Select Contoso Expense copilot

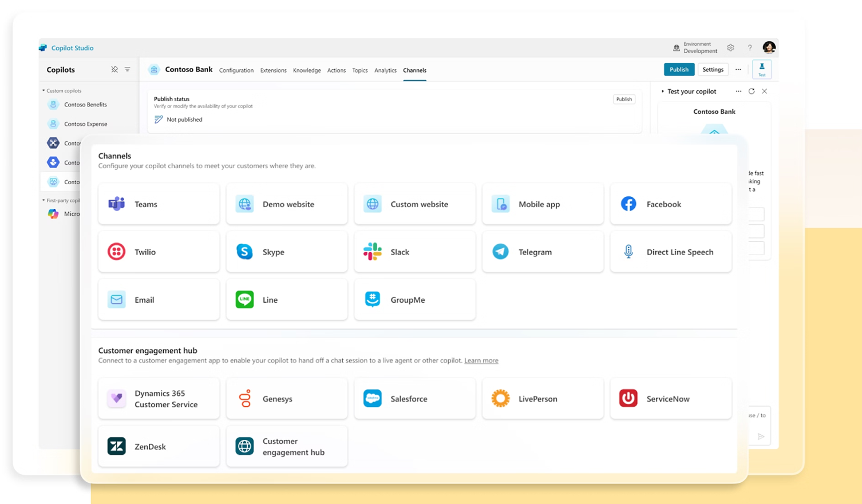click(x=85, y=124)
